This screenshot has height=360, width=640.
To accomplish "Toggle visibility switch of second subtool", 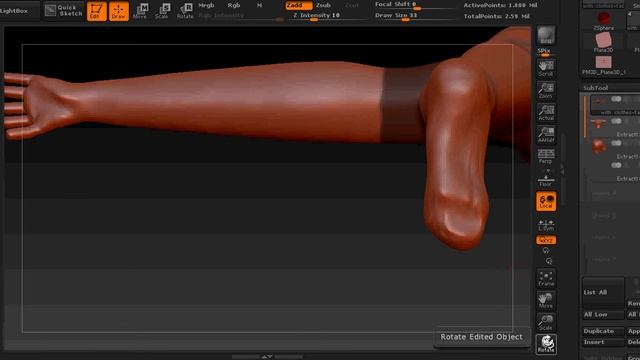I will (616, 121).
